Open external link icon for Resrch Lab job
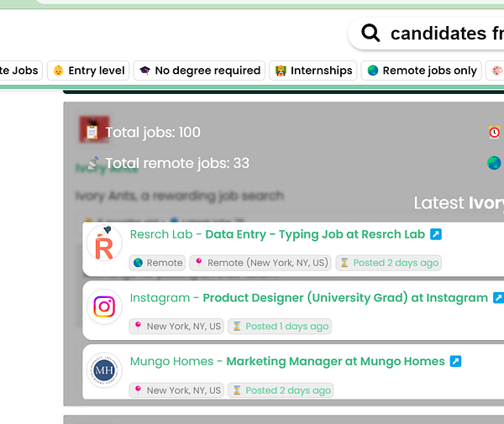Viewport: 504px width, 424px height. click(436, 234)
